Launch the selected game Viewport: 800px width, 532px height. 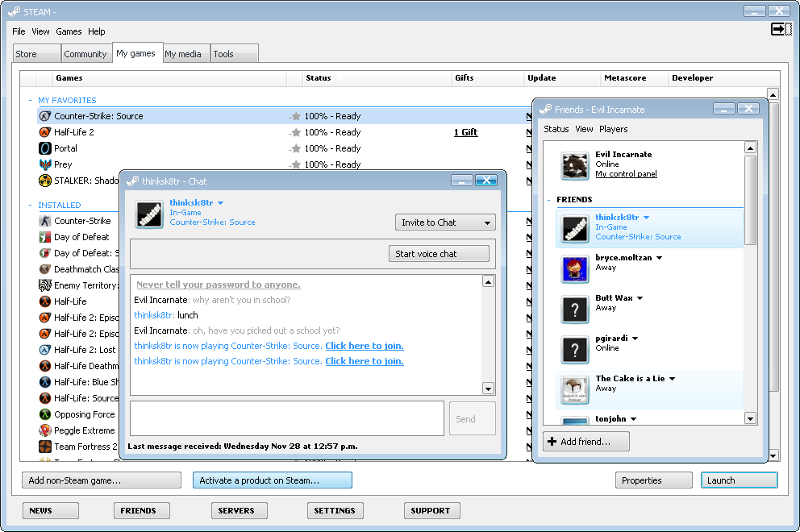point(740,480)
